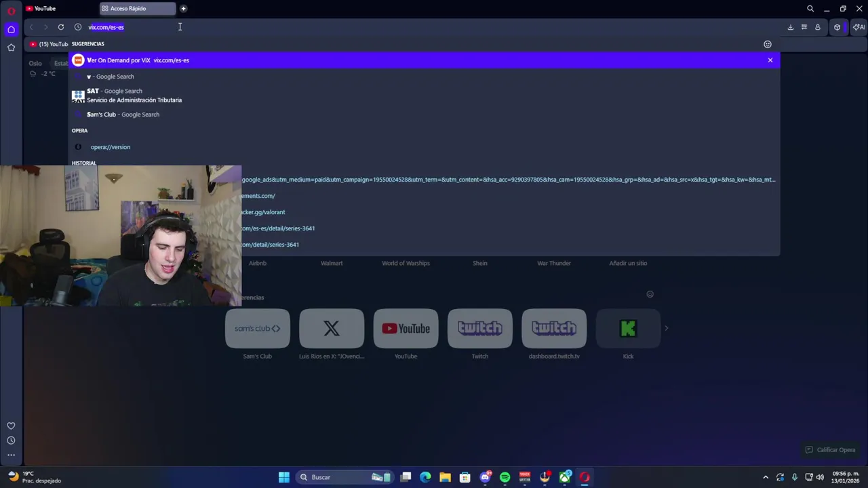The image size is (868, 488).
Task: Open the sidebar heart pinboard icon
Action: [x=11, y=426]
